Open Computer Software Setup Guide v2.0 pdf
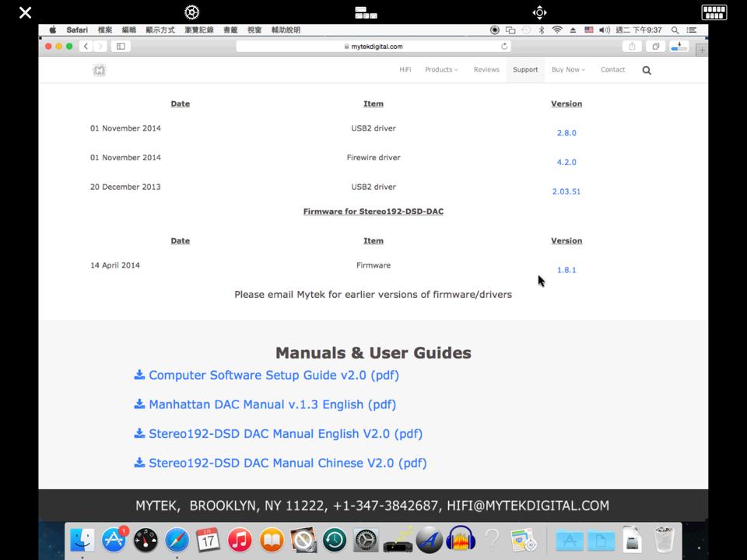The image size is (747, 560). (x=267, y=375)
